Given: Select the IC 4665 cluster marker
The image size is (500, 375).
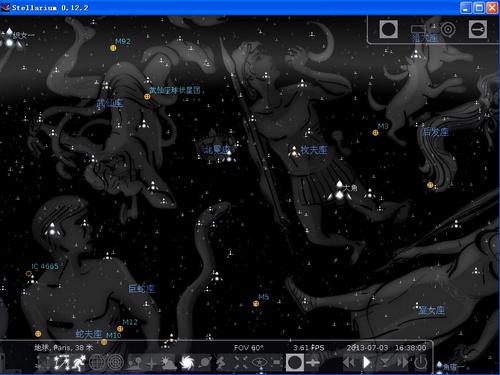Looking at the screenshot, I should (x=29, y=274).
